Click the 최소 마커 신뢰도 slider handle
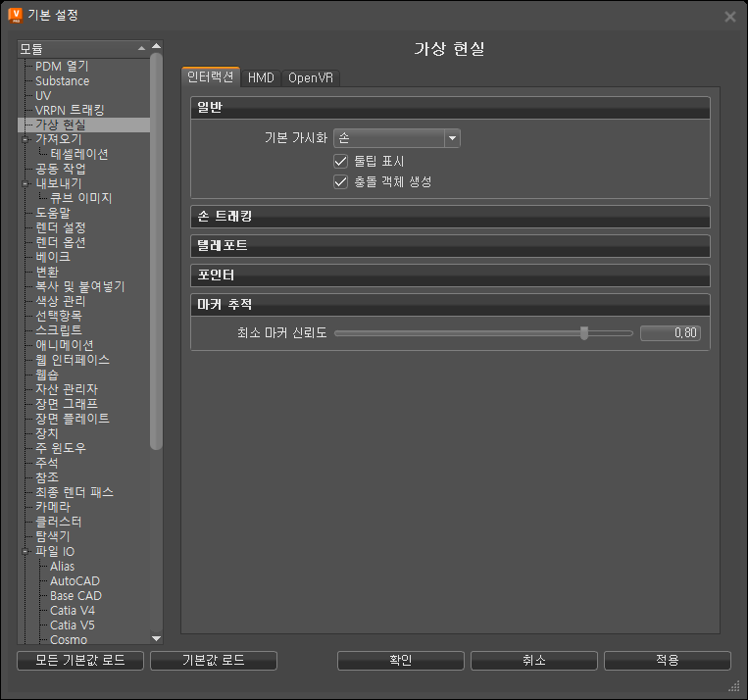Viewport: 748px width, 700px height. pyautogui.click(x=584, y=333)
